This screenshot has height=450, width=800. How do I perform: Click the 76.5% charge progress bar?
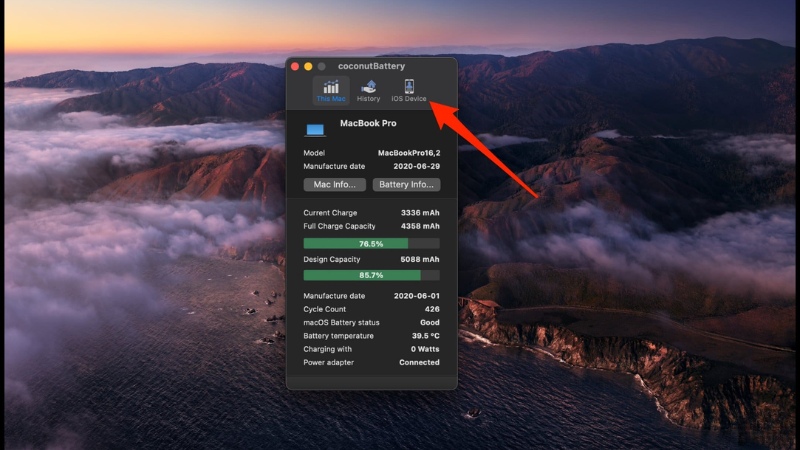pos(371,243)
